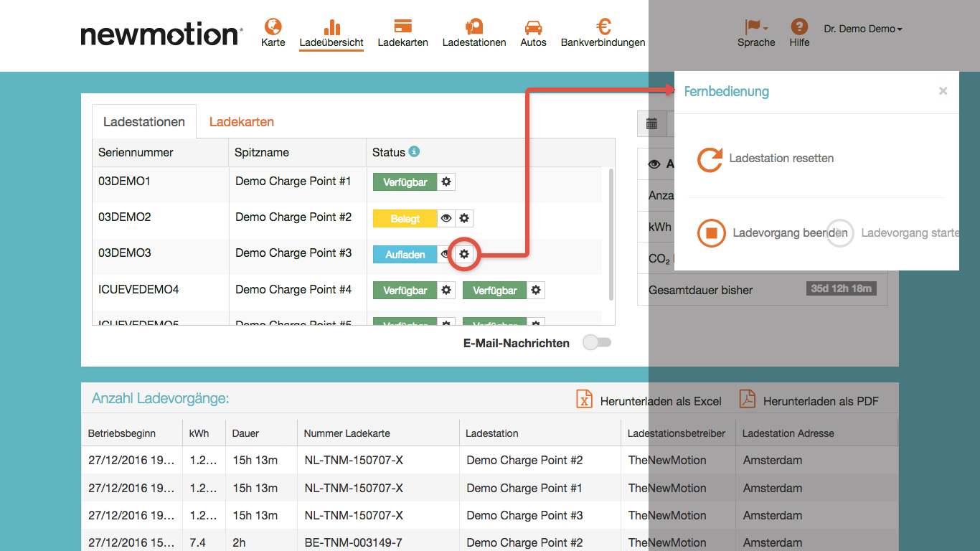Screen dimensions: 980x551
Task: Click the PDF download icon
Action: 748,399
